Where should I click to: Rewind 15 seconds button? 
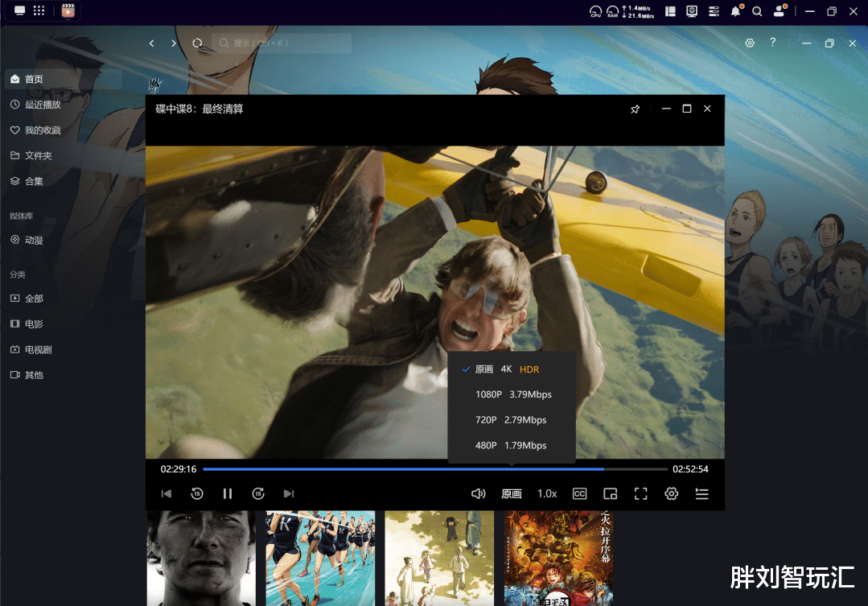(x=197, y=493)
